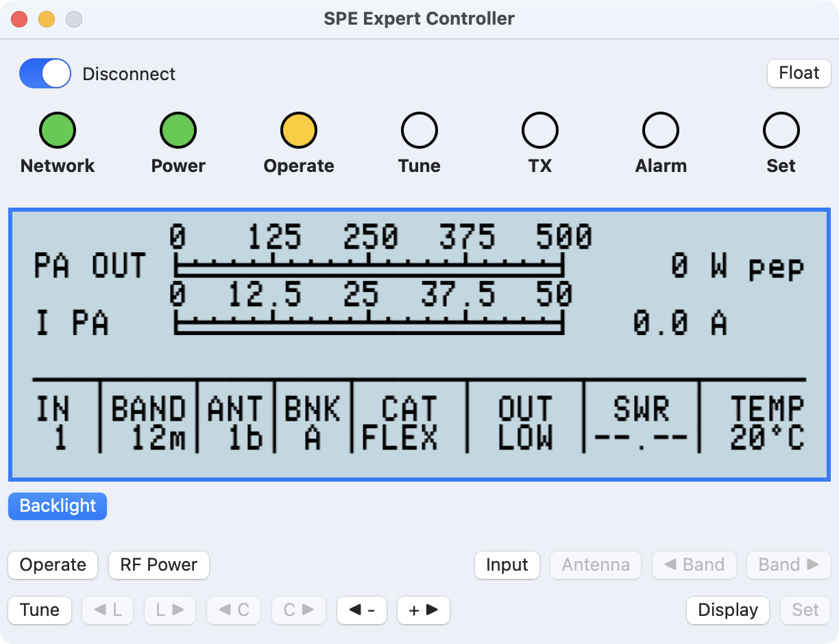This screenshot has height=644, width=839.
Task: Click the Set indicator light
Action: pos(781,130)
